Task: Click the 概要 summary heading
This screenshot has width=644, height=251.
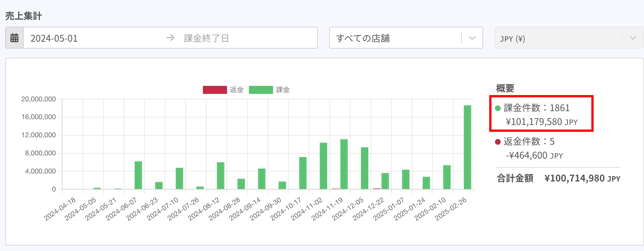Action: point(505,88)
